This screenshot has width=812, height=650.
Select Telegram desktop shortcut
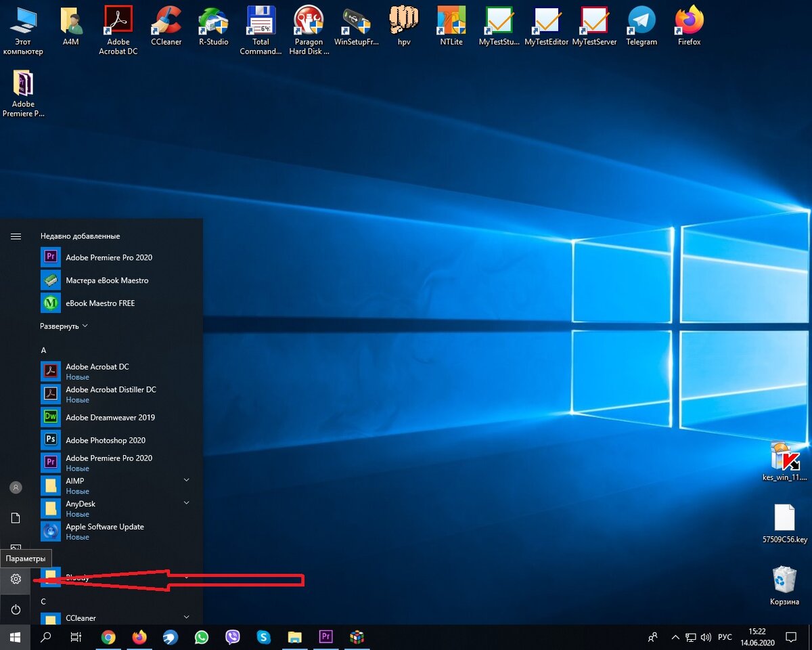(641, 27)
